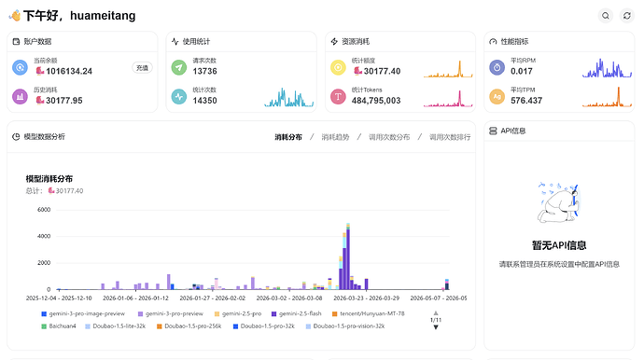The image size is (644, 360).
Task: Click the 平均TPM orange sparkline chart
Action: click(x=607, y=97)
